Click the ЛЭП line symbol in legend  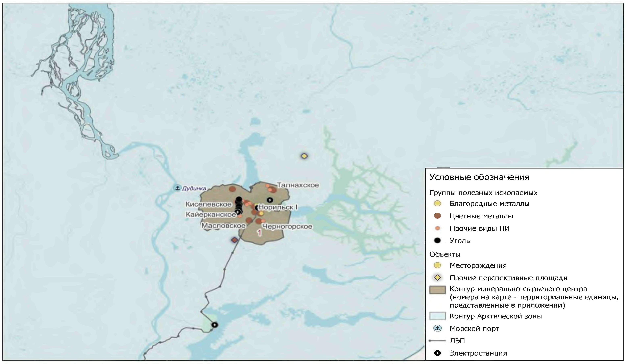click(x=437, y=341)
